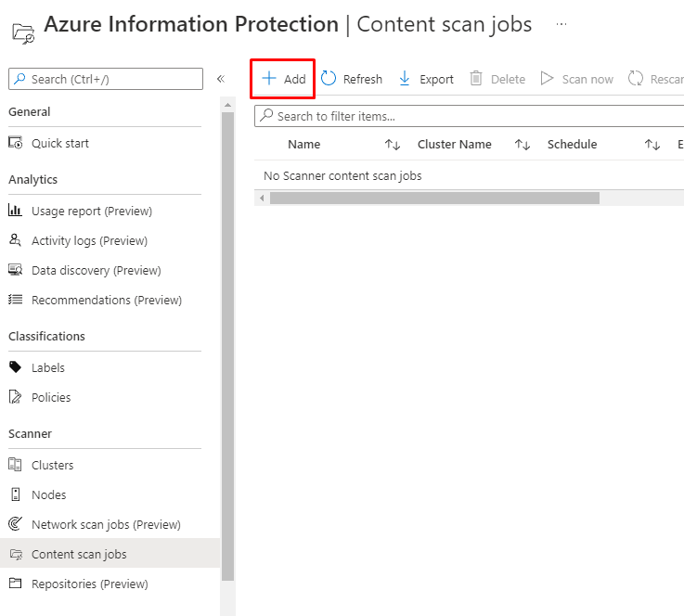Open Nodes in the Scanner section
The width and height of the screenshot is (684, 616).
[48, 494]
